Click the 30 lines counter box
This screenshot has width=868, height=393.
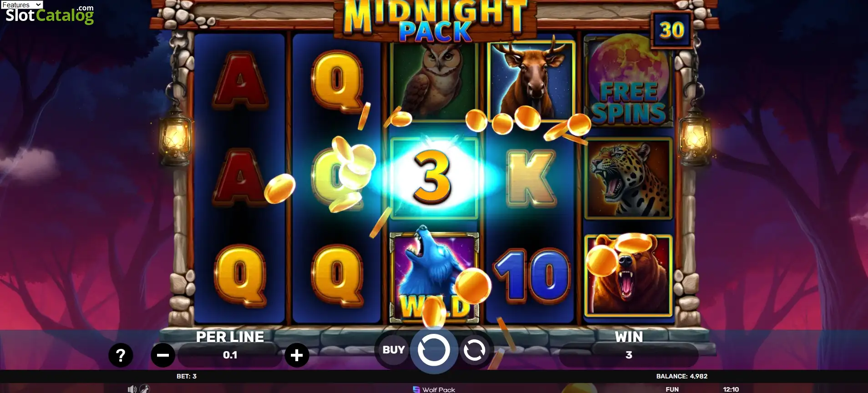(x=672, y=30)
